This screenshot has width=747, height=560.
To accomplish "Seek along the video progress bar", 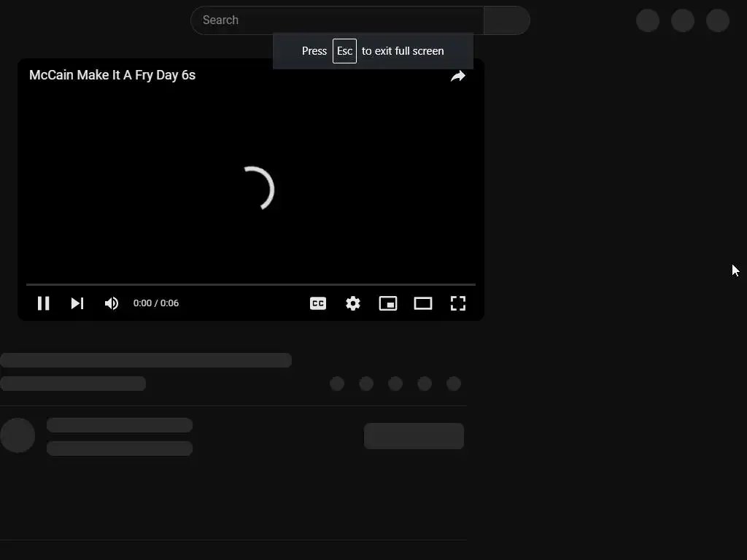I will point(251,284).
